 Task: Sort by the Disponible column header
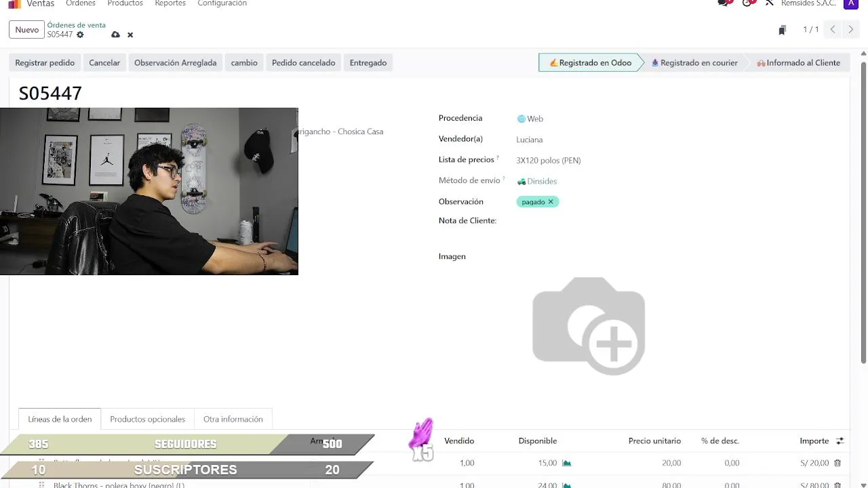(538, 441)
